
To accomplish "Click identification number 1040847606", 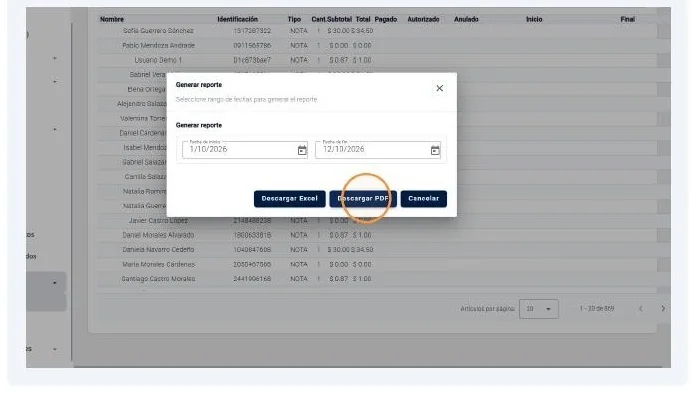I will (252, 249).
